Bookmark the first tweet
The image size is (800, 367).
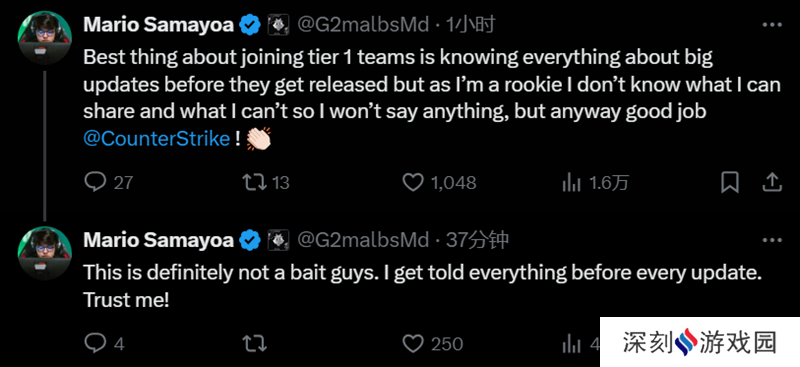(730, 182)
